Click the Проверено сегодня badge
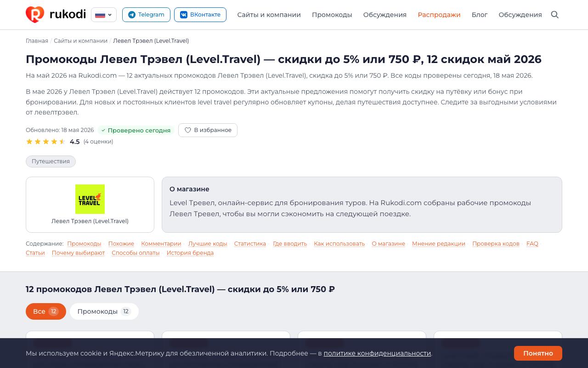The height and width of the screenshot is (368, 588). click(136, 130)
